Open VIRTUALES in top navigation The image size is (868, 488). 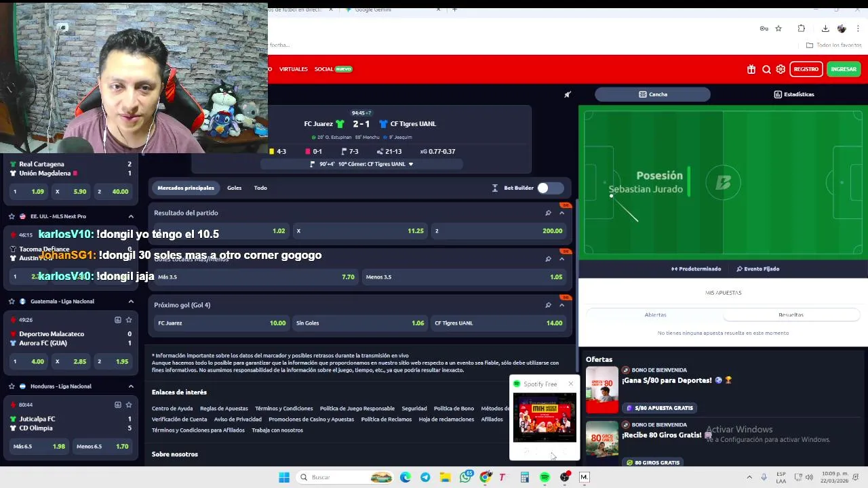[294, 69]
